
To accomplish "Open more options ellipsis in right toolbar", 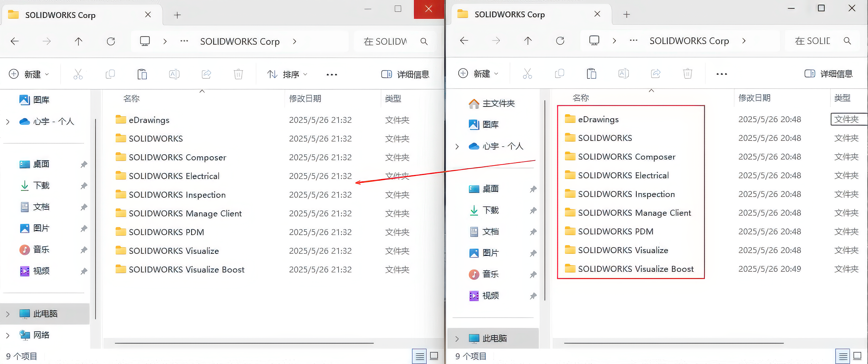I will tap(721, 74).
